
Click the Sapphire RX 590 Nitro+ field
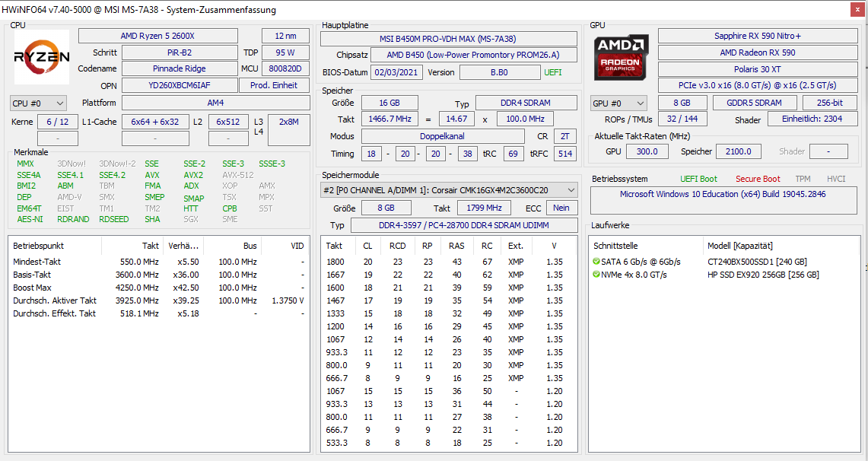[757, 36]
